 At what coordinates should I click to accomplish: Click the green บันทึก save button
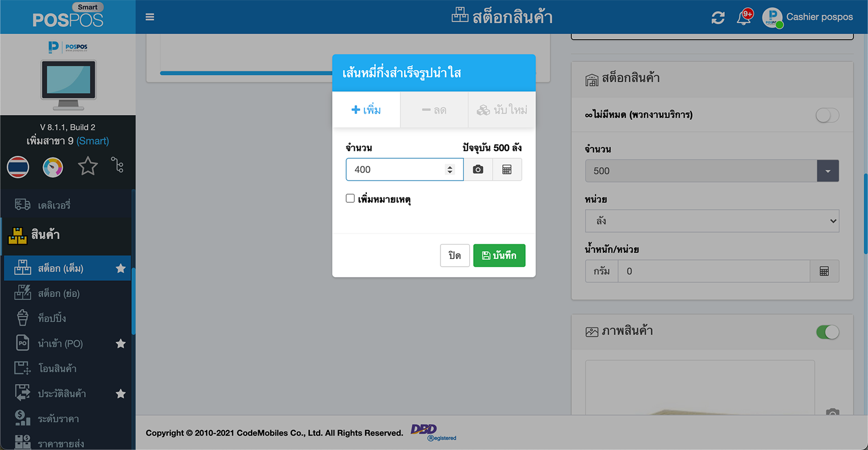499,255
